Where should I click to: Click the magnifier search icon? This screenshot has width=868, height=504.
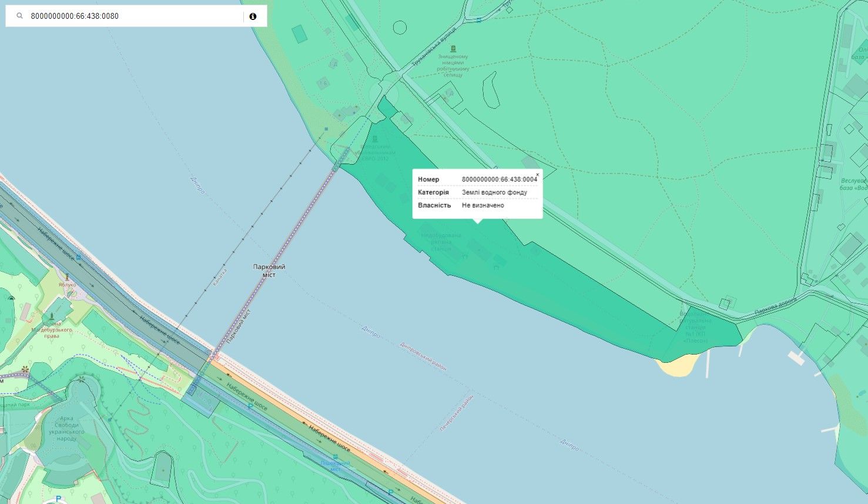(x=19, y=16)
